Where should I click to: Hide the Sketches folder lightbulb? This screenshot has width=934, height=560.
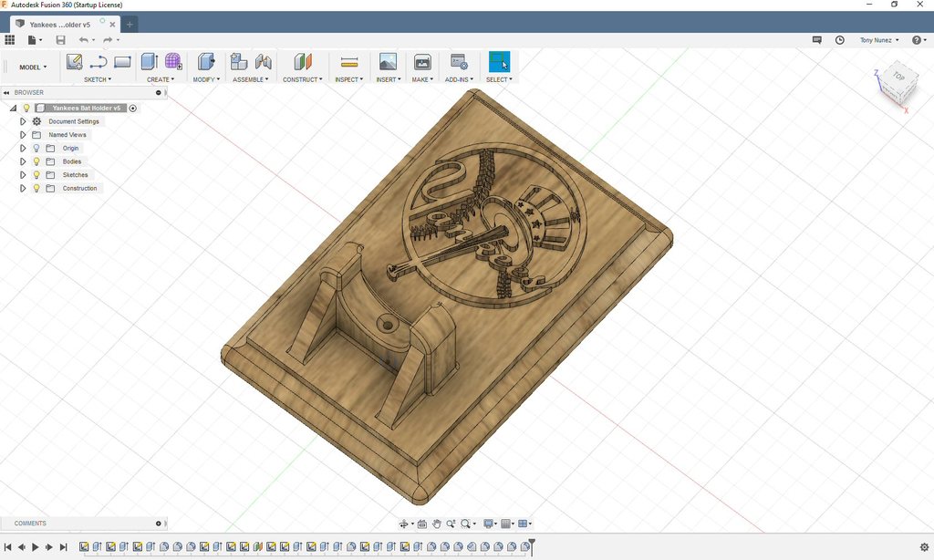[36, 174]
